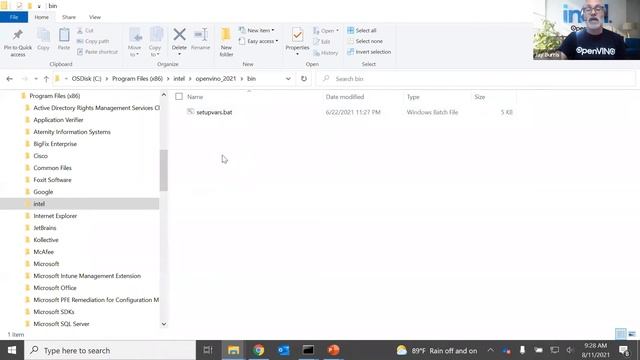Select Microsoft Office folder in tree
The image size is (640, 360).
[x=55, y=288]
